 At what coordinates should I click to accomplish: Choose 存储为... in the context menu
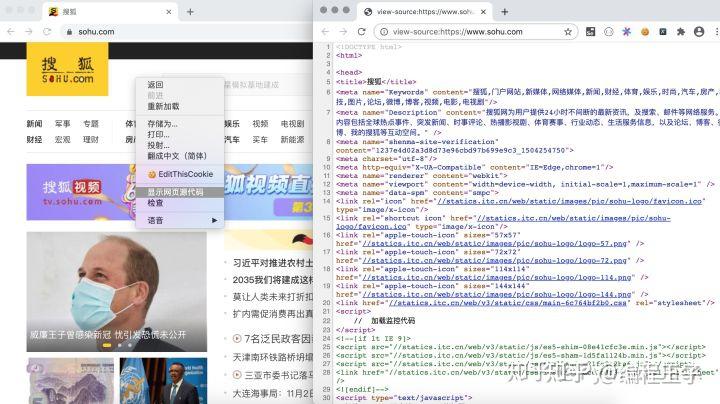click(162, 123)
